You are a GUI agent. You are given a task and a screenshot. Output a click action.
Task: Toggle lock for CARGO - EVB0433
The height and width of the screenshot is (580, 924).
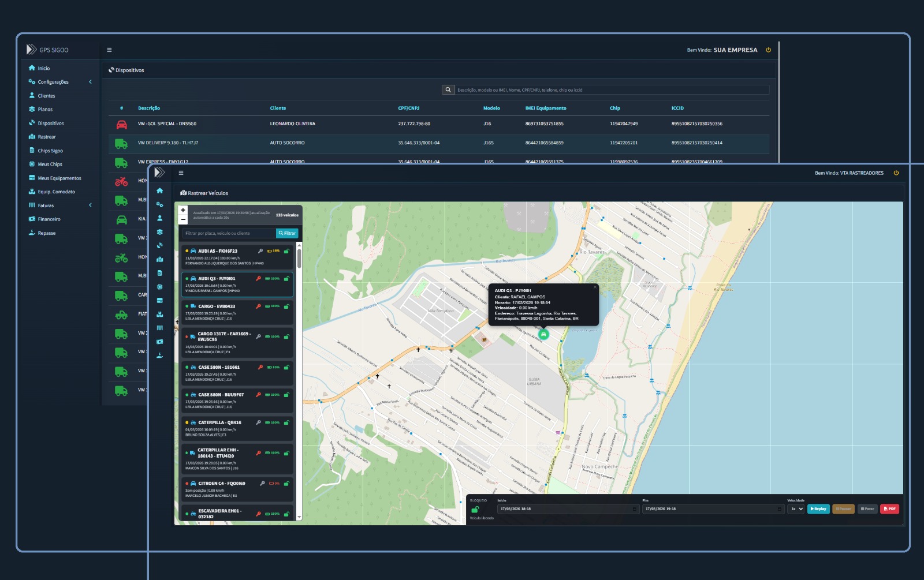pos(286,306)
